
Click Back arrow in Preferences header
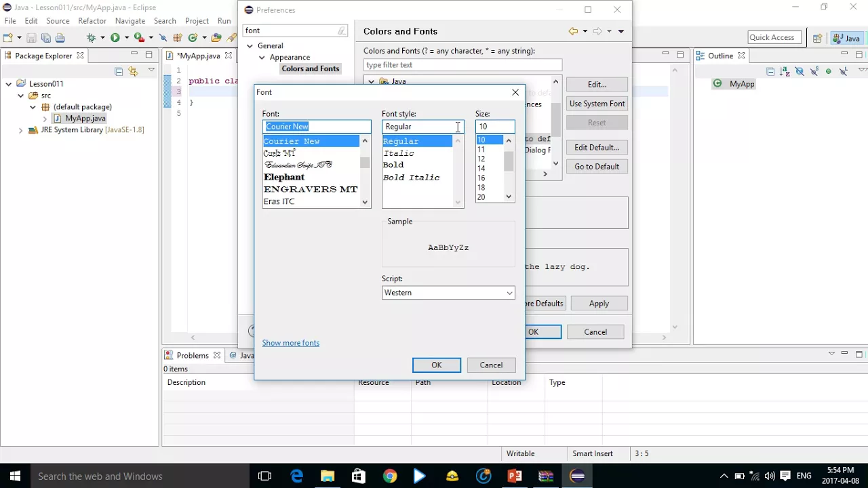574,31
